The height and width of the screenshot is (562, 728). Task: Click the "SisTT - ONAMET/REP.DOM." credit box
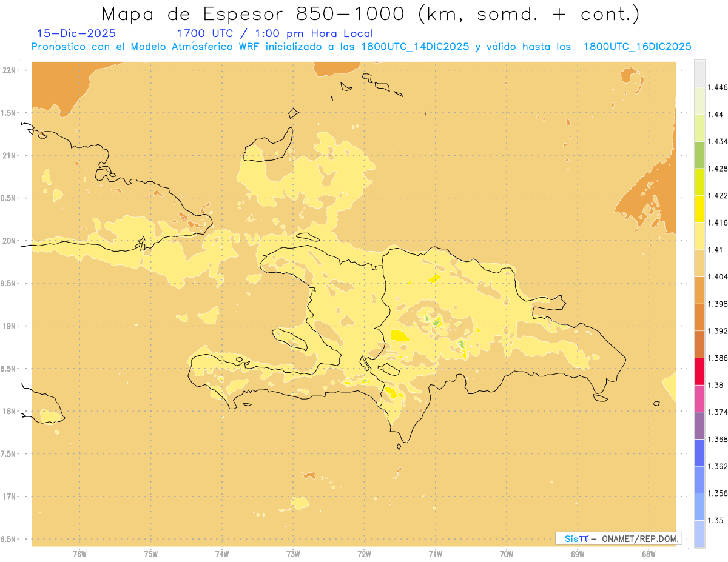point(618,538)
